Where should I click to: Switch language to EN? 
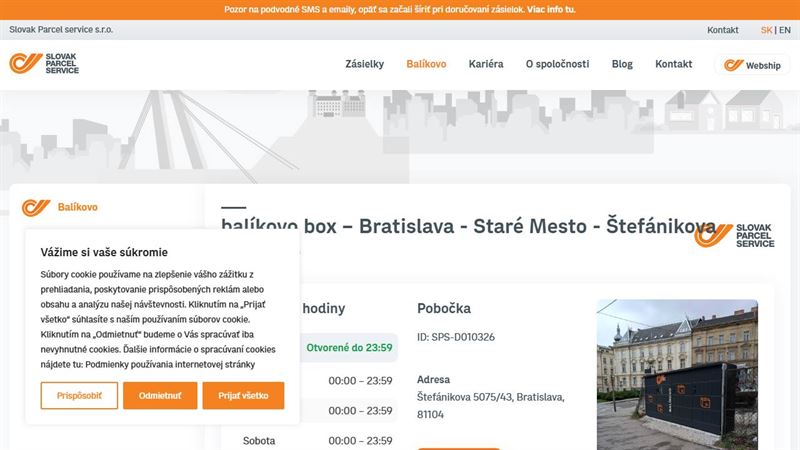coord(785,30)
